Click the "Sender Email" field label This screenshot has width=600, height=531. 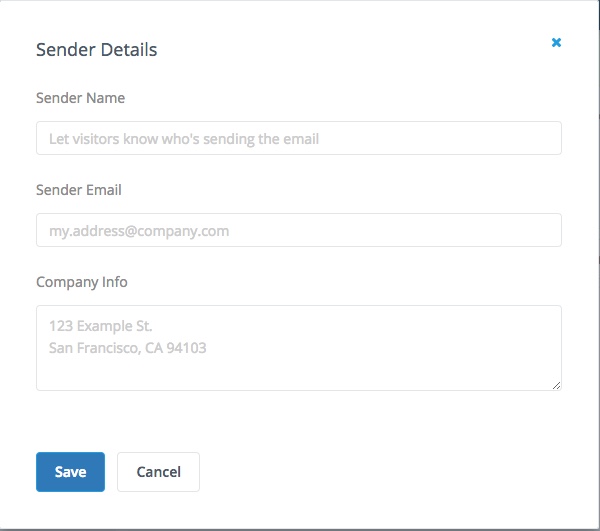point(79,190)
